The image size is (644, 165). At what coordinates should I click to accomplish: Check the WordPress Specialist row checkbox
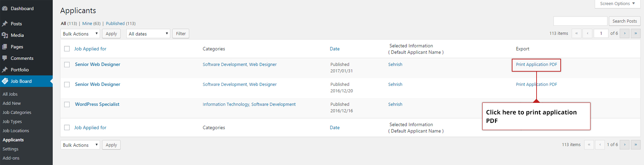point(67,105)
